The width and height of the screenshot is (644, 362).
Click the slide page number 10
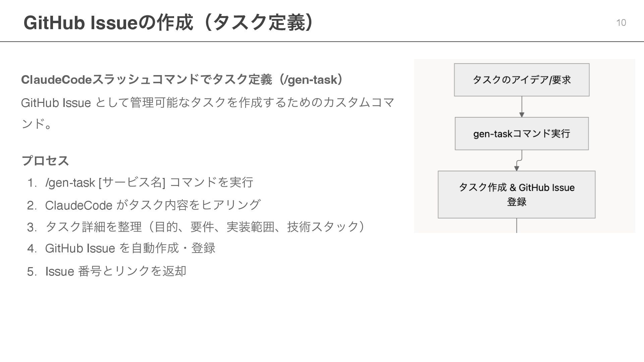click(621, 23)
